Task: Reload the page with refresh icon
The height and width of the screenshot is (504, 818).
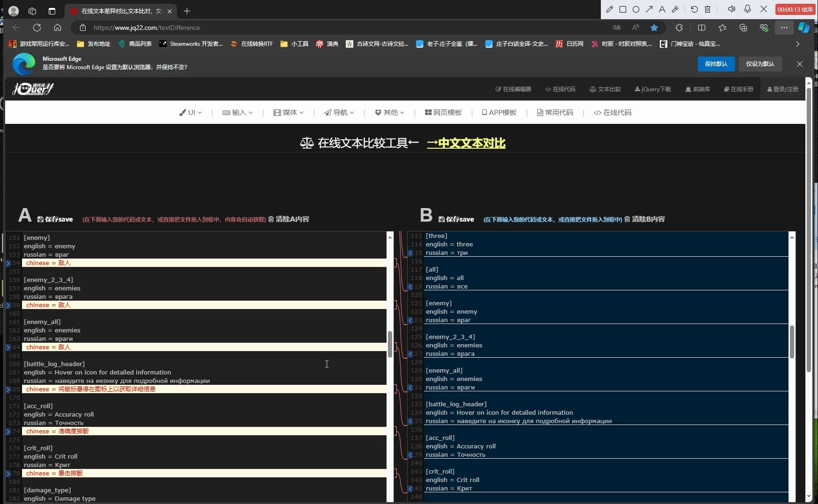Action: click(37, 28)
